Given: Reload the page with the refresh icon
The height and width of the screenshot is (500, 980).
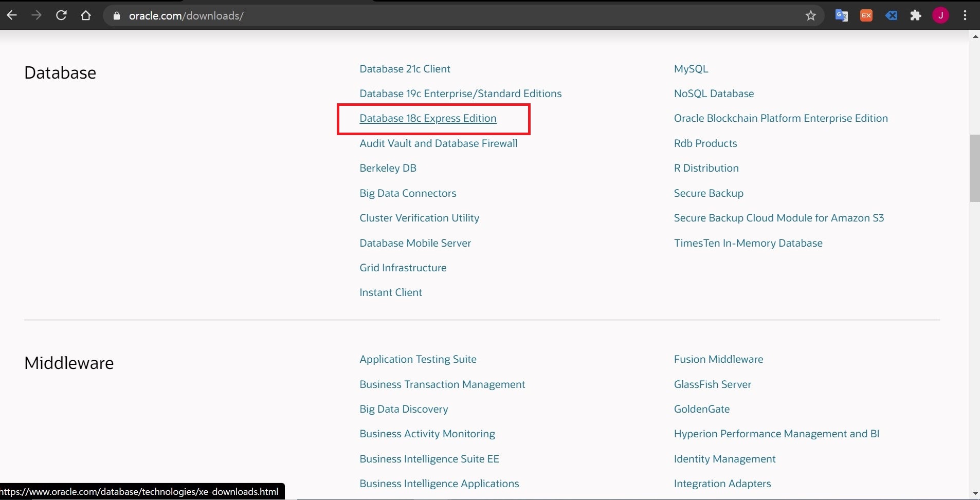Looking at the screenshot, I should 61,15.
